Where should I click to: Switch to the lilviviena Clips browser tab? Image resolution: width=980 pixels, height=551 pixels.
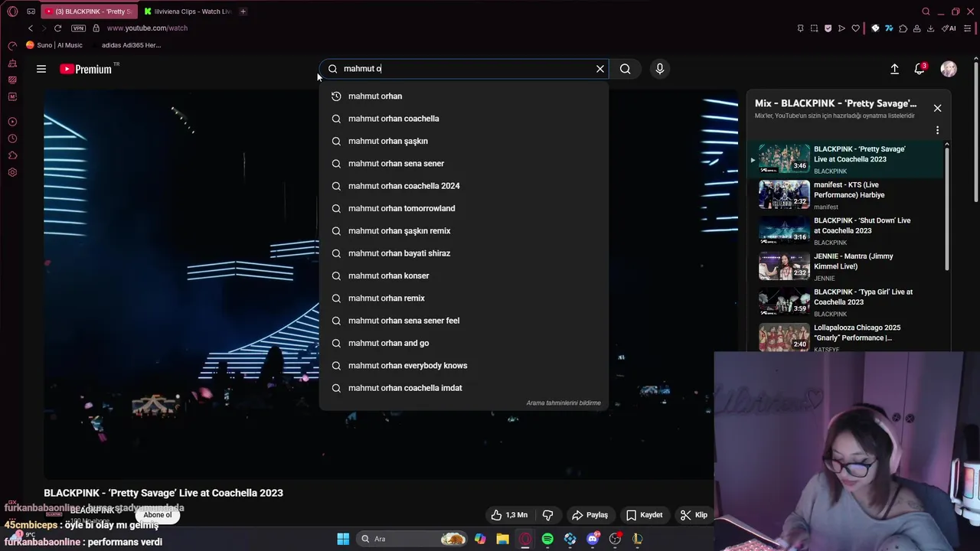187,11
